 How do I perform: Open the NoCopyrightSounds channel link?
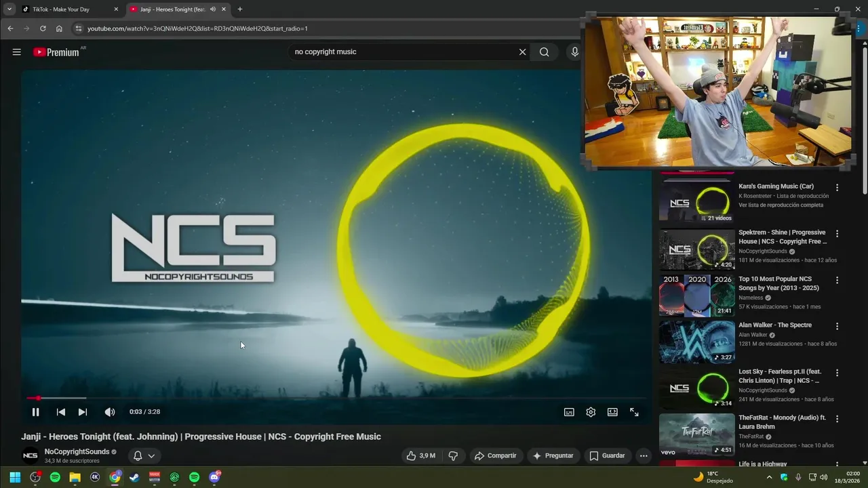77,451
